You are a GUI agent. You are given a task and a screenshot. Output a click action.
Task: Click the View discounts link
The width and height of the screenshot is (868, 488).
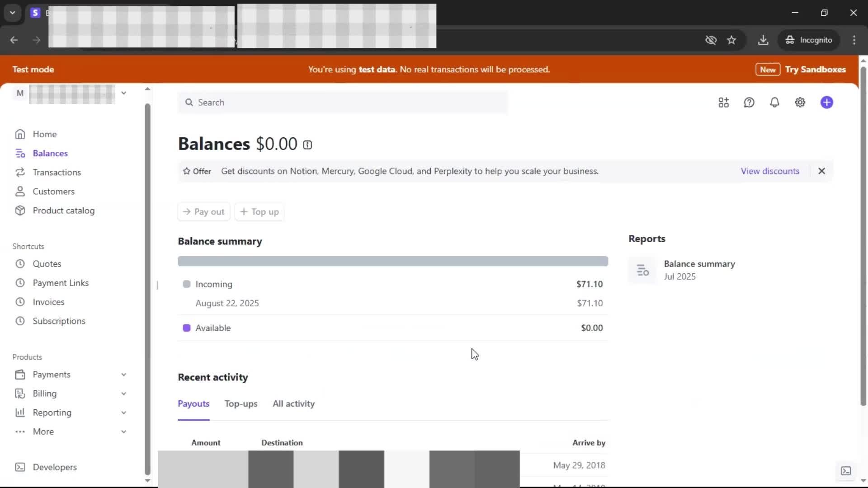click(x=770, y=171)
